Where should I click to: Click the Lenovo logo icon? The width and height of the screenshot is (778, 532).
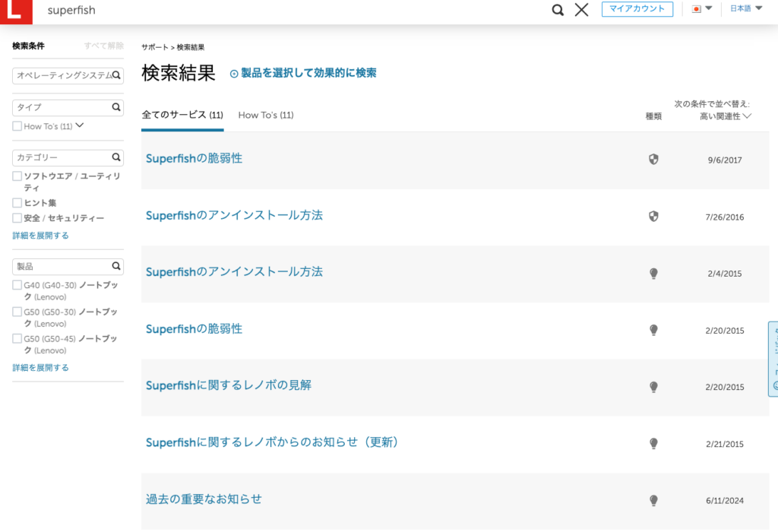coord(16,11)
